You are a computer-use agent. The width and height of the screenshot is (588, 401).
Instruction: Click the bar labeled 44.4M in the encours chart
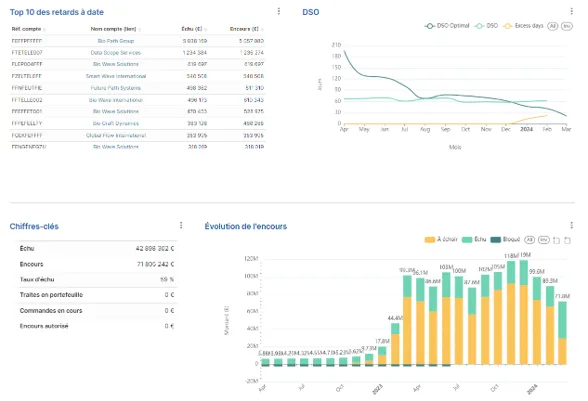395,344
